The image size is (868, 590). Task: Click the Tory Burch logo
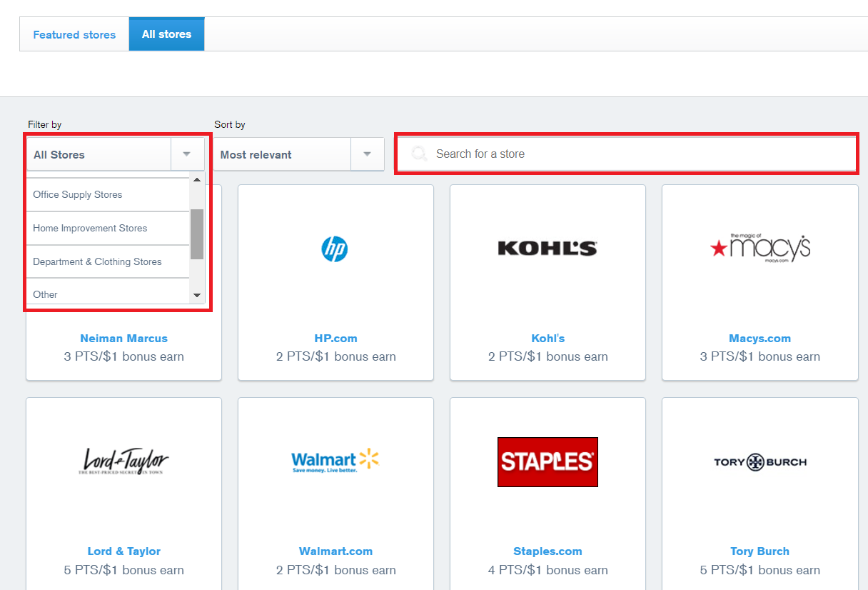[x=760, y=462]
